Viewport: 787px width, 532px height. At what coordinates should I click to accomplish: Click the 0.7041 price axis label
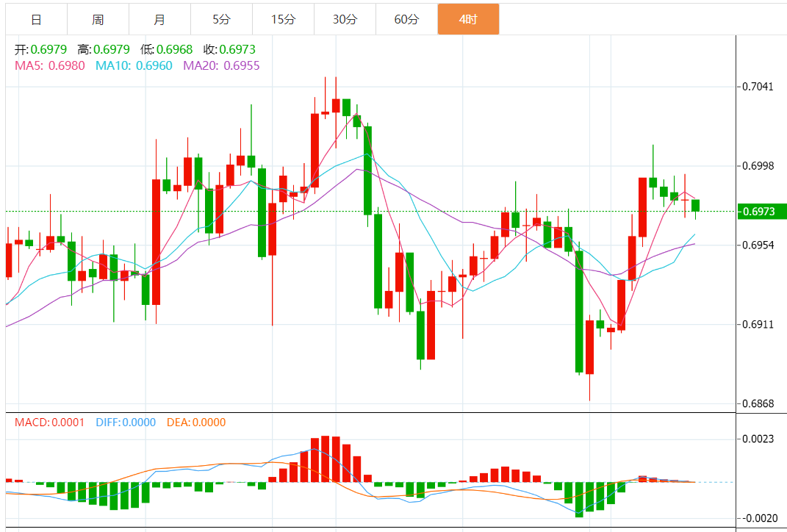click(758, 86)
